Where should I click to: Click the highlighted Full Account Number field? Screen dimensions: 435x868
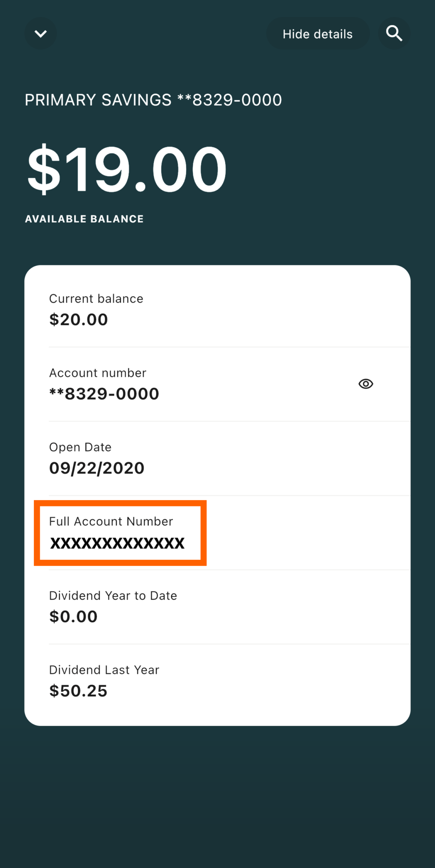pos(120,532)
